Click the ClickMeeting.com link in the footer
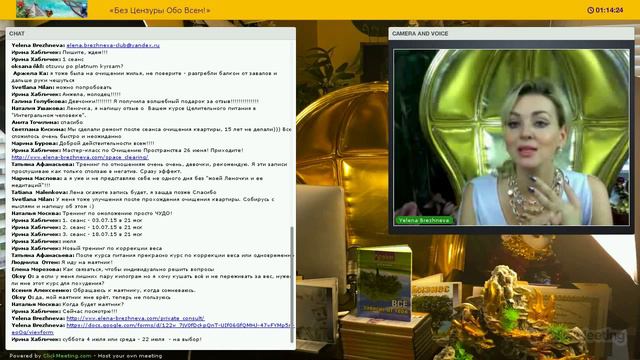The width and height of the screenshot is (640, 360). click(x=67, y=356)
